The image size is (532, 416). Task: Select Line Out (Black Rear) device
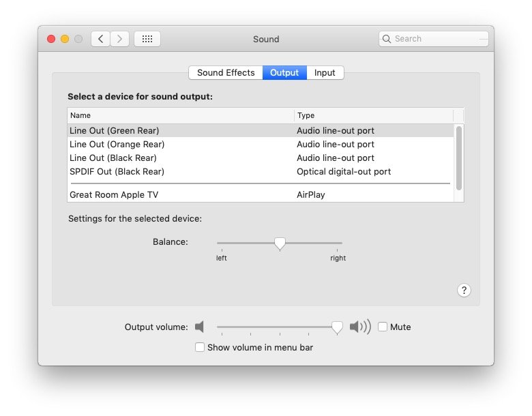point(261,158)
